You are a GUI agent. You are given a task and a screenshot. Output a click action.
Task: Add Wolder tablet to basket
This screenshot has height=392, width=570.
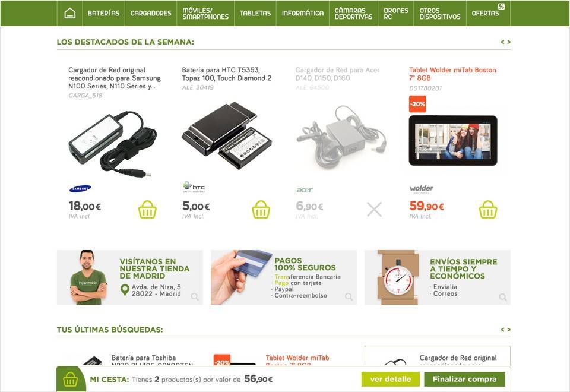[488, 210]
